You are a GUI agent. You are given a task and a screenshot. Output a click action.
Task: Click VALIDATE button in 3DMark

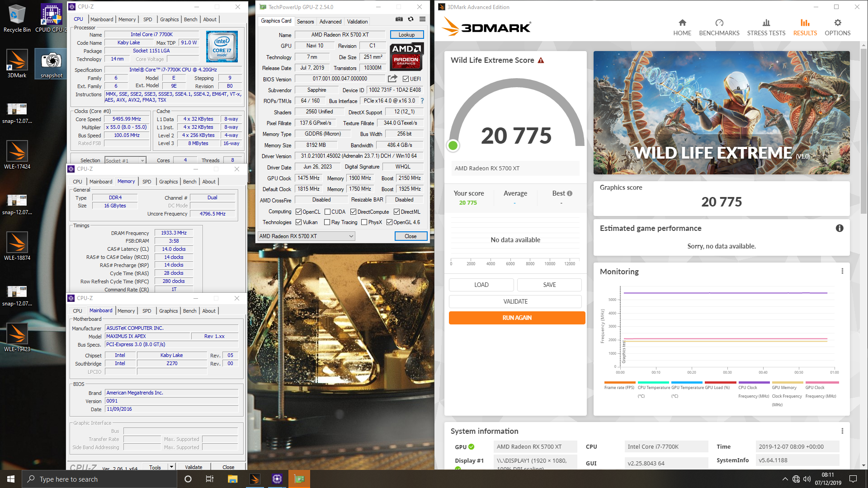[x=515, y=301]
